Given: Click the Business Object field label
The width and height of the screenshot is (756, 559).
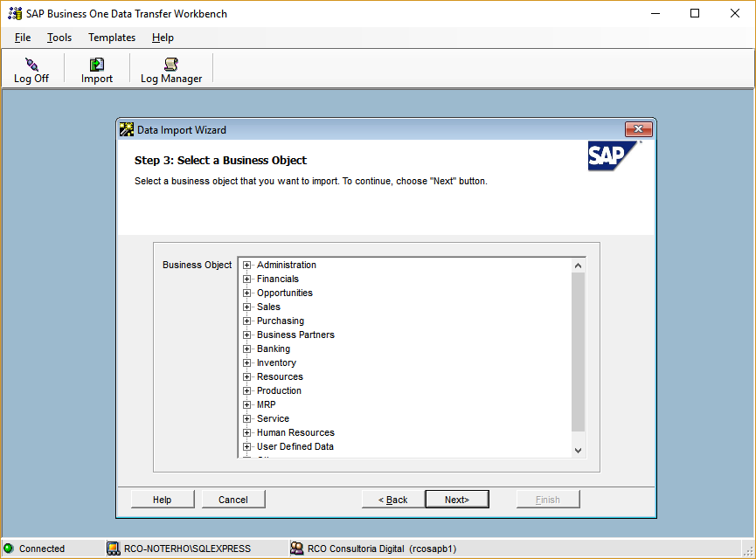Looking at the screenshot, I should (198, 265).
